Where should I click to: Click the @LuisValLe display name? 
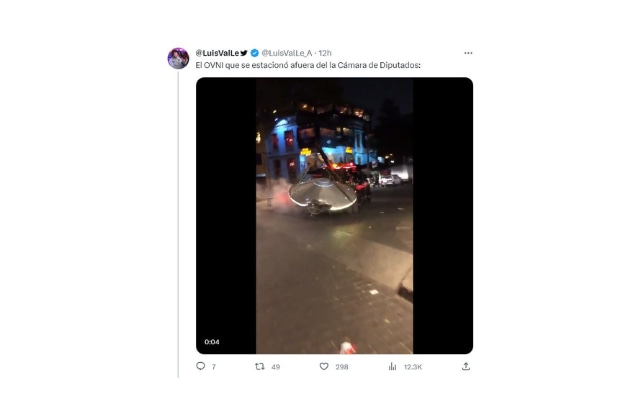(217, 53)
